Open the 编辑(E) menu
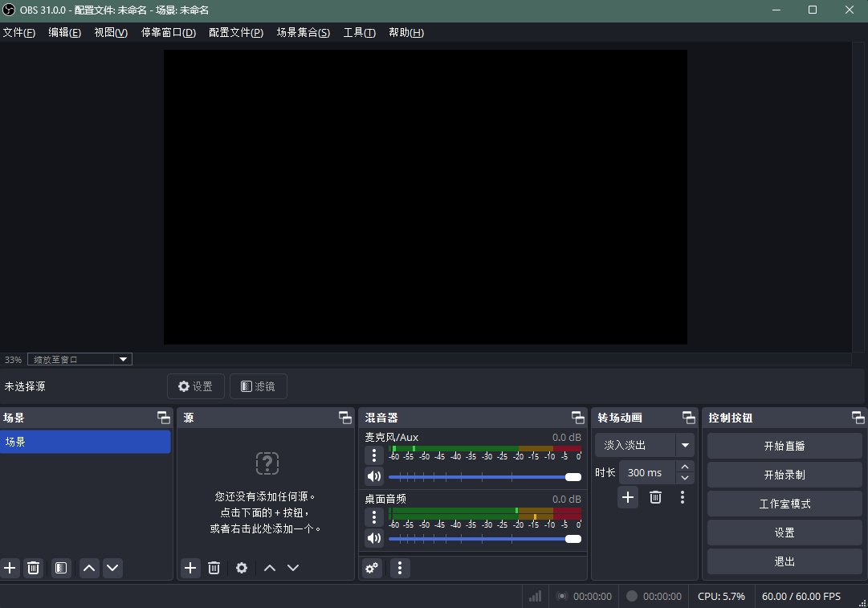The image size is (868, 608). point(65,33)
